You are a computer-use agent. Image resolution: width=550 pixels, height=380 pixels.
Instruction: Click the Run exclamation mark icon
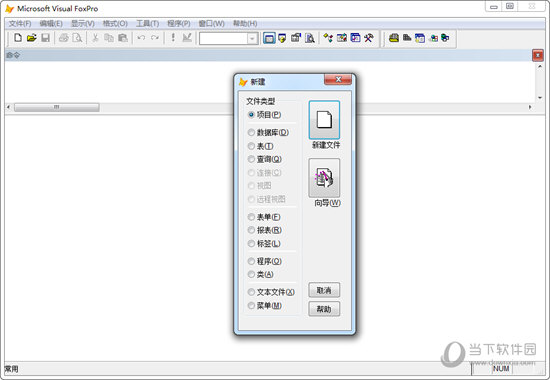173,38
